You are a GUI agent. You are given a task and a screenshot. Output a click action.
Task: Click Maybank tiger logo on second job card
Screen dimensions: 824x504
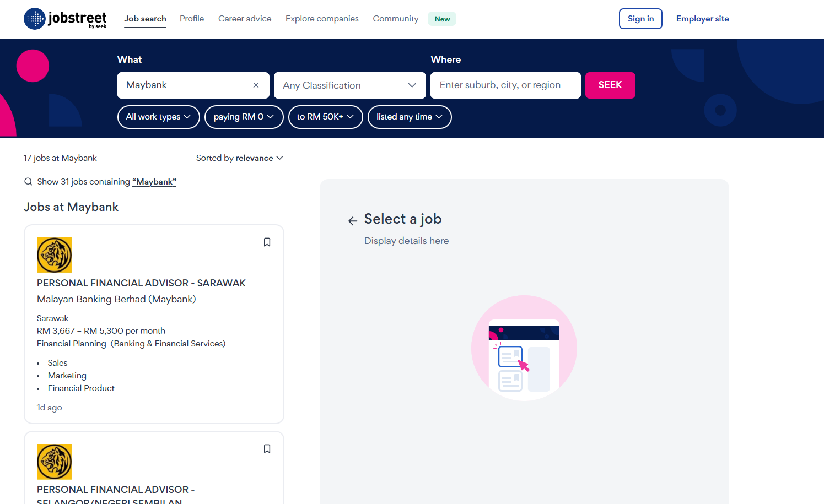pyautogui.click(x=55, y=462)
